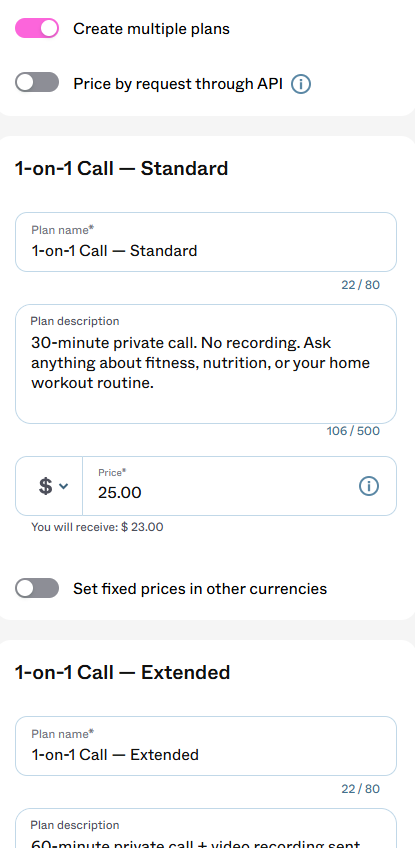Toggle off Create multiple plans switch

(37, 28)
